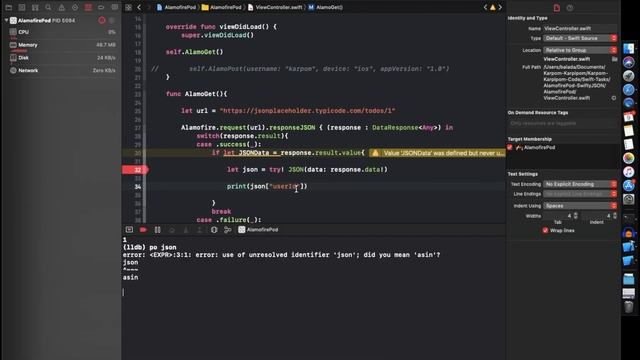Open the related items grid menu
Screen dimensions: 640x360
128,7
